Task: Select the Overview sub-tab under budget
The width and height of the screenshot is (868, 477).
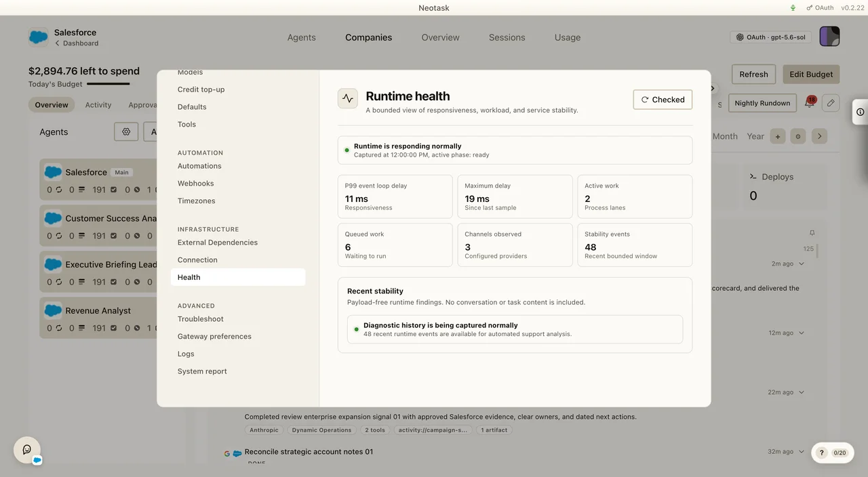Action: pos(52,105)
